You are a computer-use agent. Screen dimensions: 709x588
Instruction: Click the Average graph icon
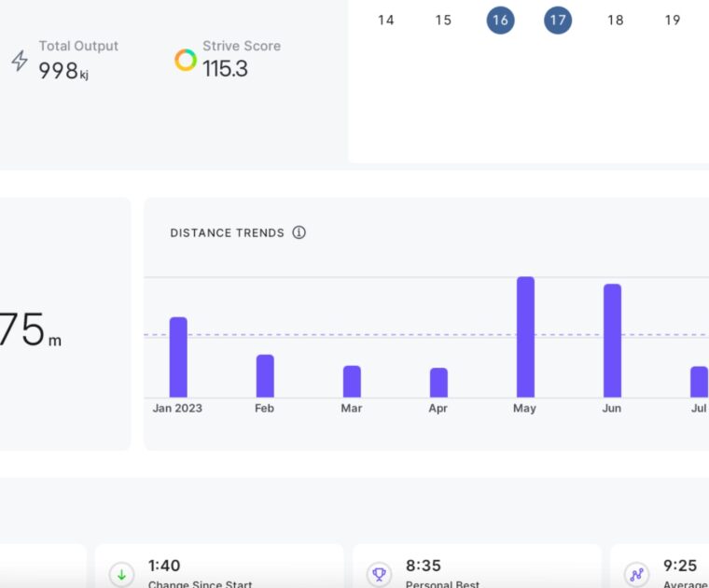tap(636, 574)
